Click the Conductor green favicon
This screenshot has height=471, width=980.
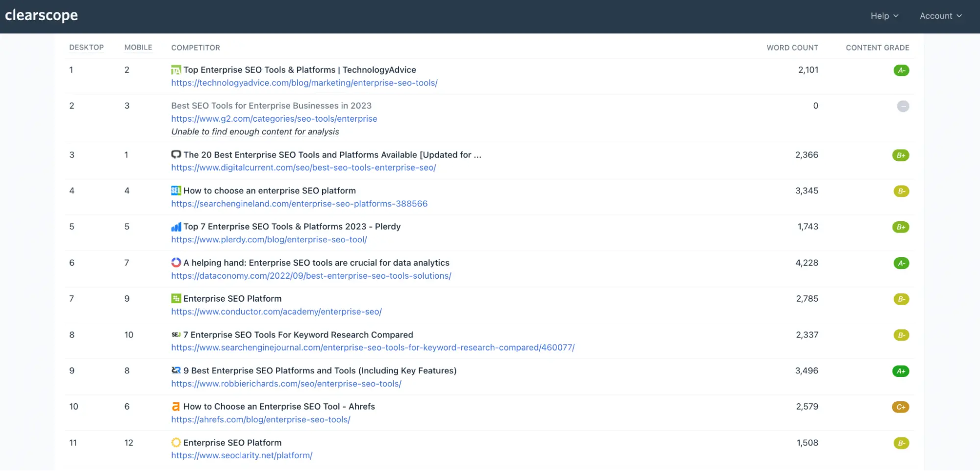tap(176, 298)
